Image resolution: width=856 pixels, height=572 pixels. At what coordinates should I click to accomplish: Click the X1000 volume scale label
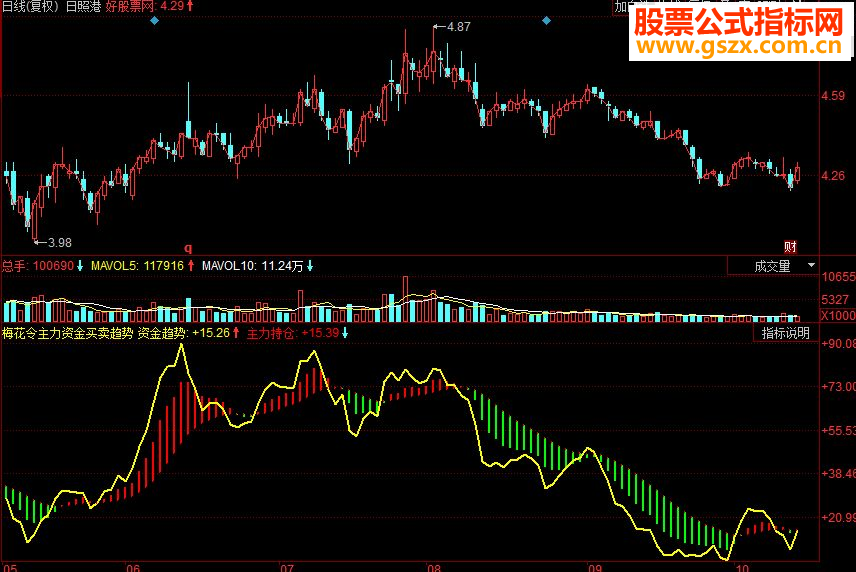tap(838, 315)
